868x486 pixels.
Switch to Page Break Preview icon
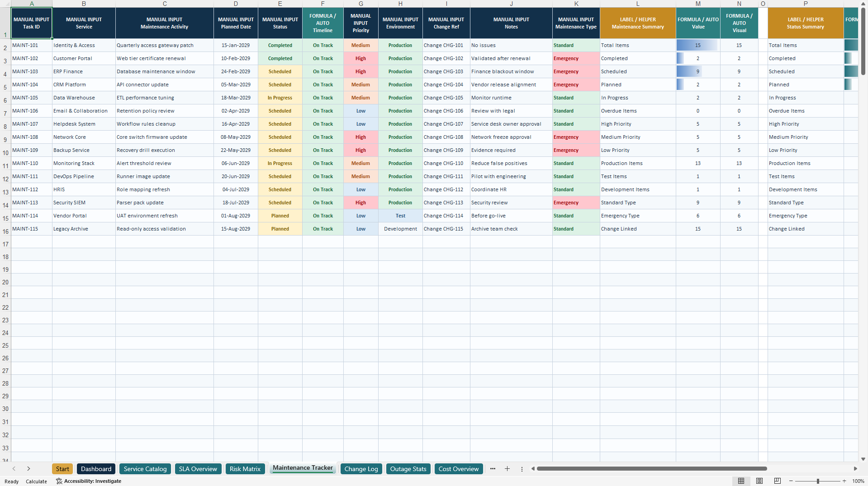coord(778,481)
